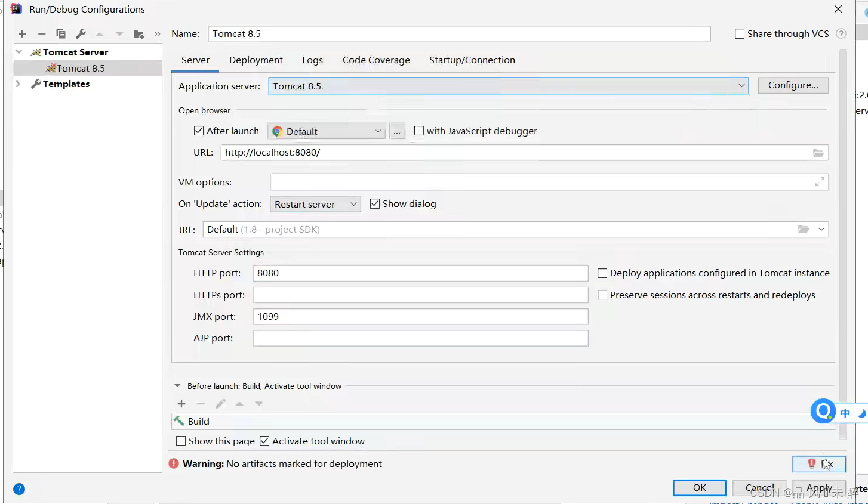Screen dimensions: 868x504
Task: Click the HTTPs port field
Action: point(420,295)
